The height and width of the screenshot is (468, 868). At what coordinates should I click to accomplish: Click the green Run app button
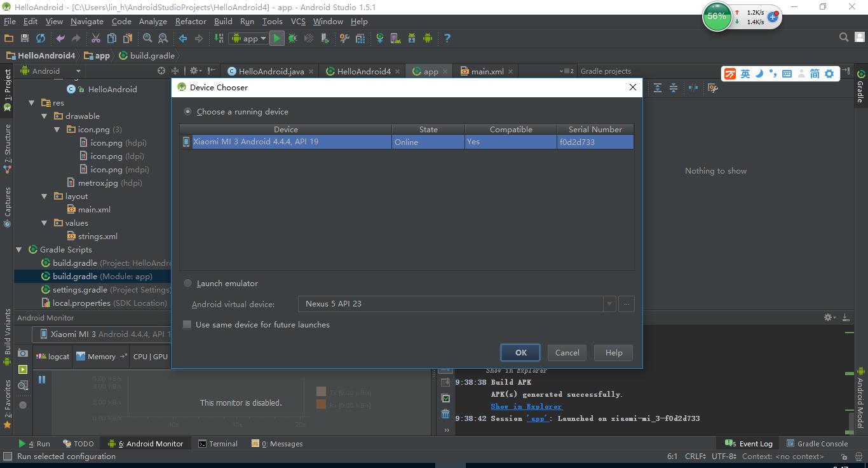coord(276,38)
